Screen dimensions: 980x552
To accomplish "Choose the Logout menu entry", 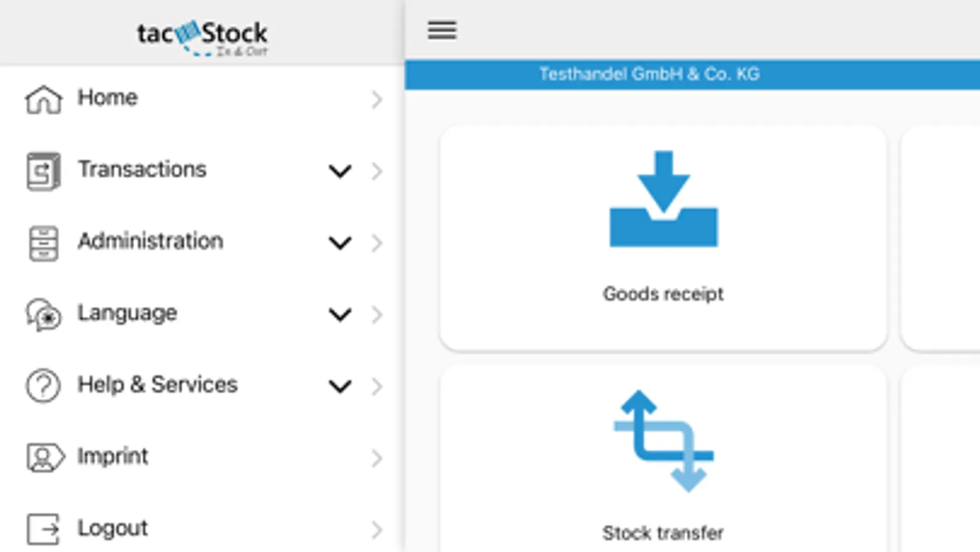I will coord(113,528).
